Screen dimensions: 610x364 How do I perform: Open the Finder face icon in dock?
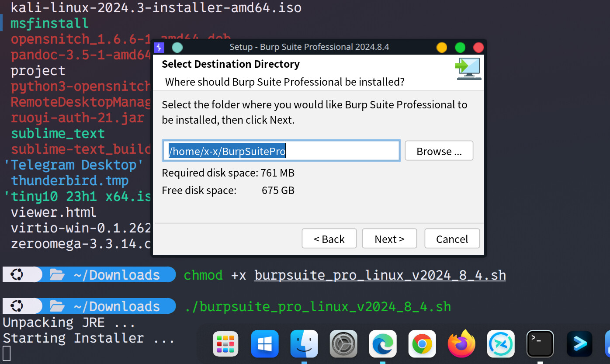(x=304, y=344)
